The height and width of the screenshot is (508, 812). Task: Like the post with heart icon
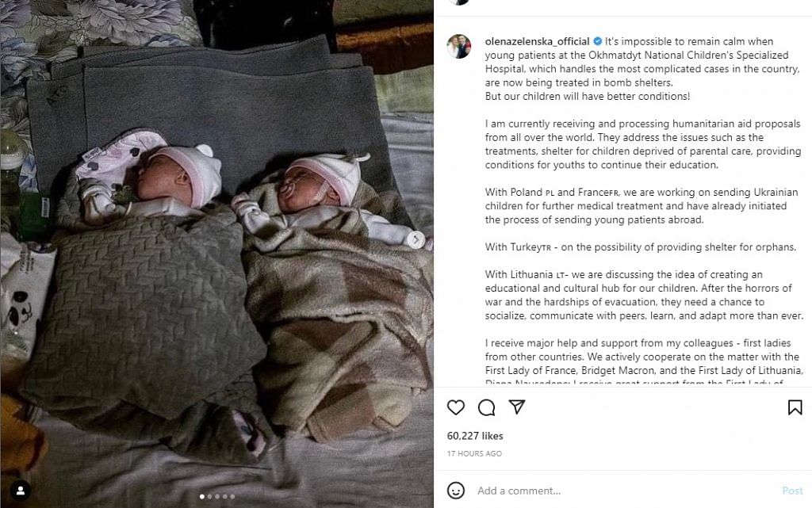coord(456,407)
